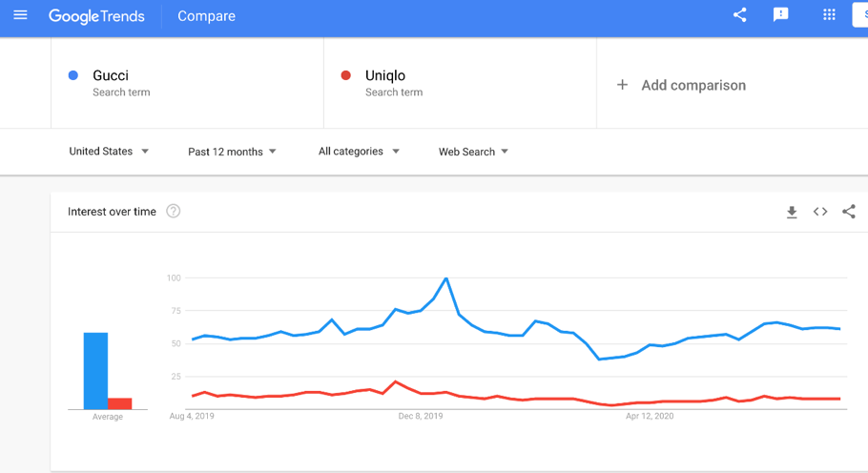
Task: Click the embed code icon
Action: point(820,212)
